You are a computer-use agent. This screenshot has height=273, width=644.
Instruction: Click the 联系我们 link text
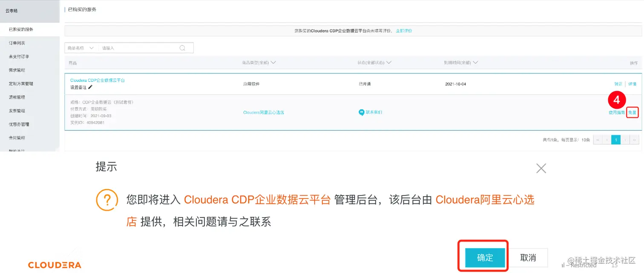[x=374, y=112]
